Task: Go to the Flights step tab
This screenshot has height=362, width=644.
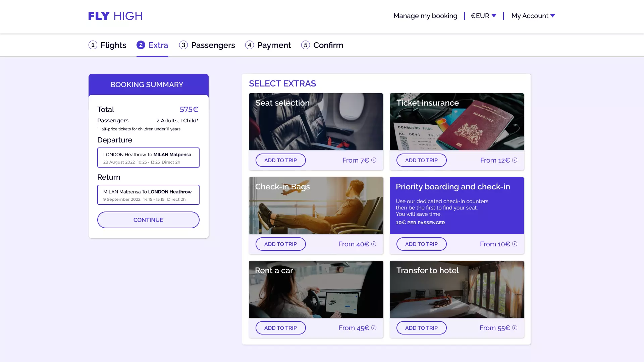Action: 108,45
